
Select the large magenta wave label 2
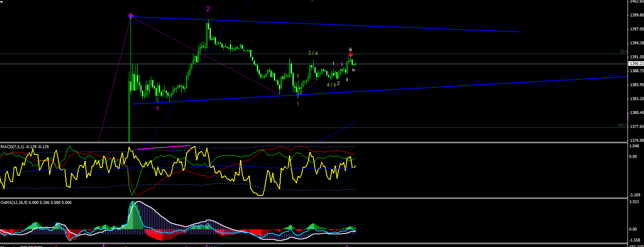tap(208, 9)
